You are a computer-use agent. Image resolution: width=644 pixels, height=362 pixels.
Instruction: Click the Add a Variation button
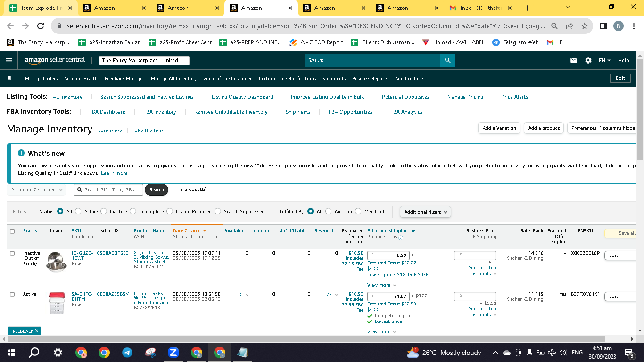pos(499,128)
